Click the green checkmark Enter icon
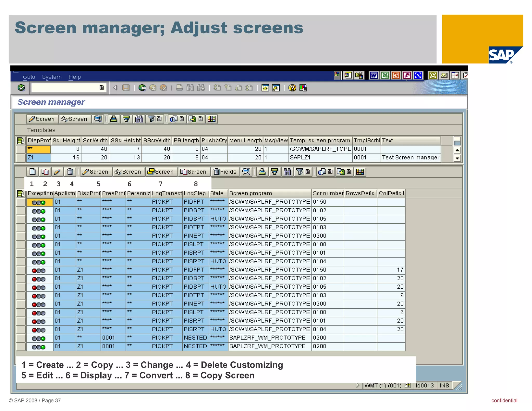 point(21,88)
